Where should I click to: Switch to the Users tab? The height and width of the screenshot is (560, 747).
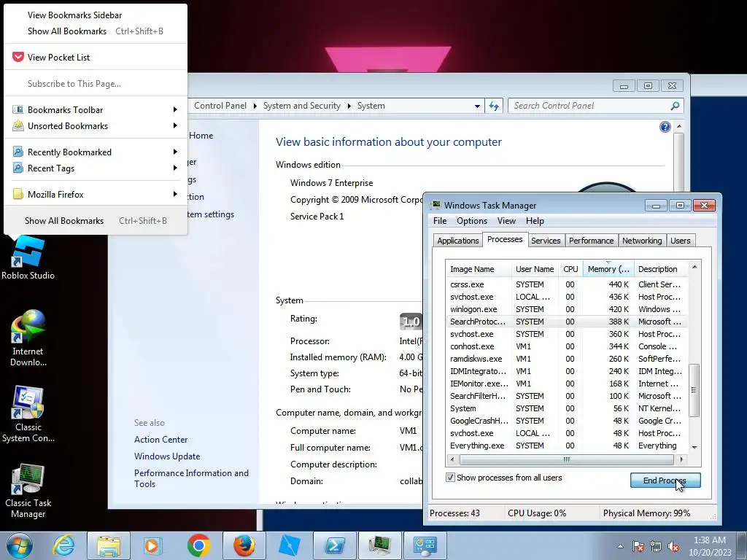[681, 241]
